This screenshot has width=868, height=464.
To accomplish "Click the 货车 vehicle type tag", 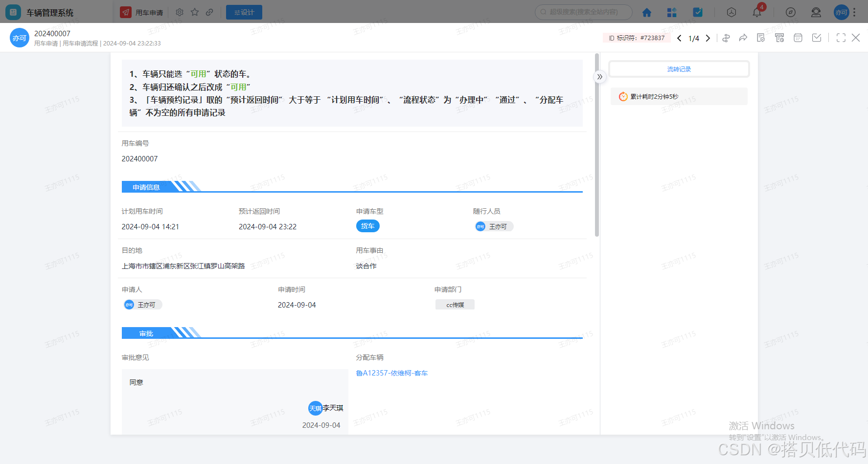I will 368,226.
